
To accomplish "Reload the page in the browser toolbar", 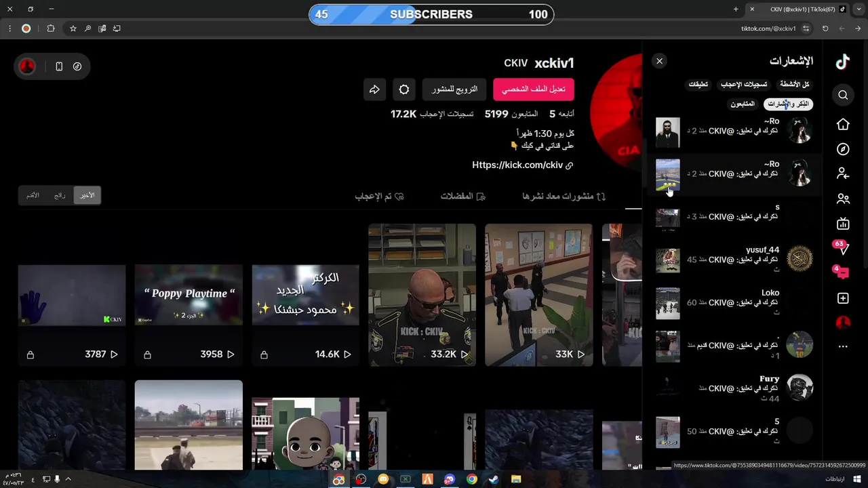I will click(x=825, y=28).
